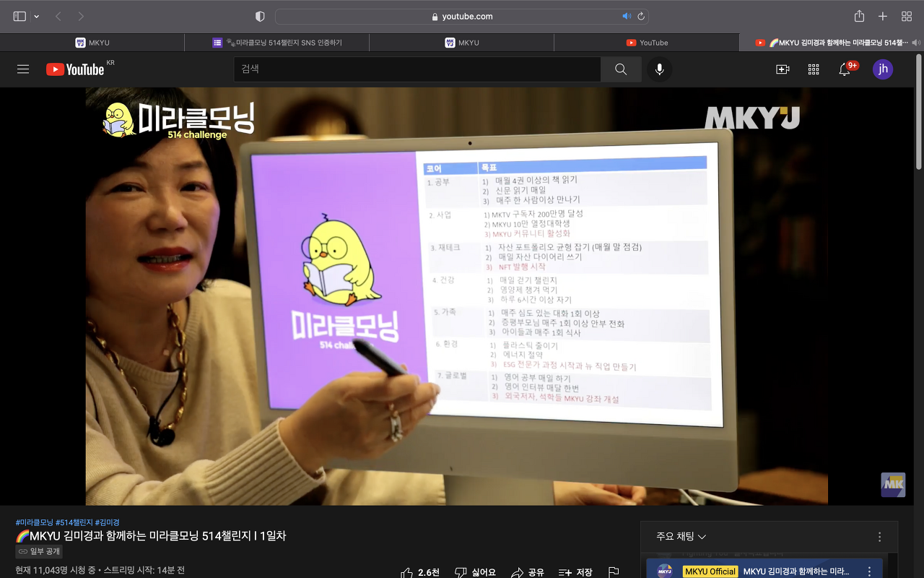Go forward to next page
The image size is (924, 578).
click(81, 16)
